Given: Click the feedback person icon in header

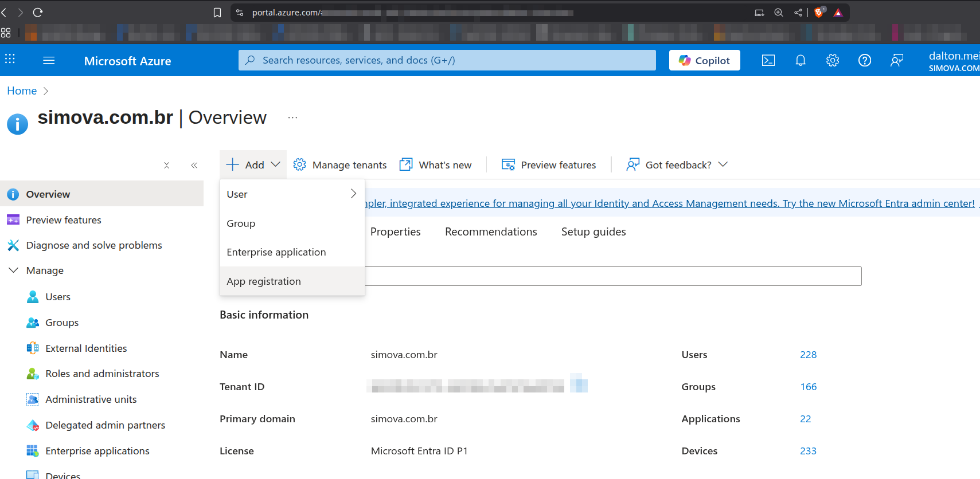Looking at the screenshot, I should tap(897, 60).
